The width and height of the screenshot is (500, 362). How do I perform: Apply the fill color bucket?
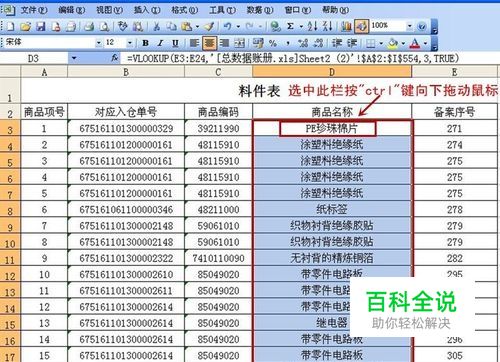pyautogui.click(x=393, y=43)
